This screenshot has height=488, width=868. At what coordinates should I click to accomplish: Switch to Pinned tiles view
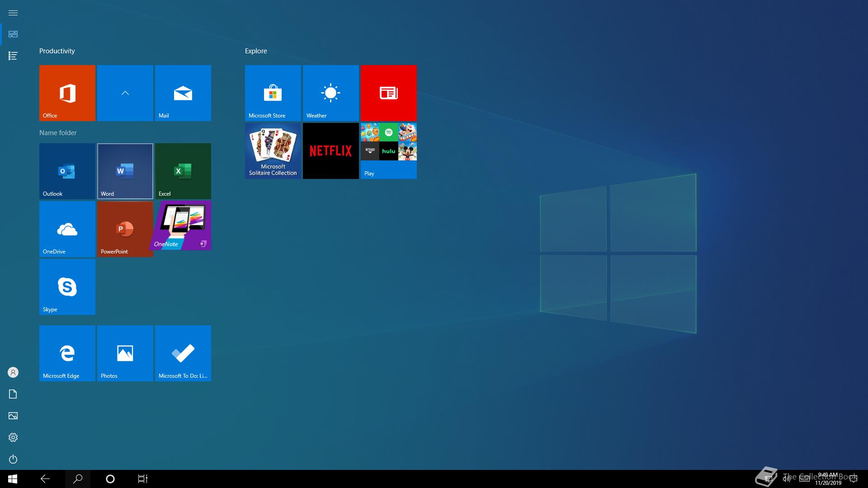point(13,34)
